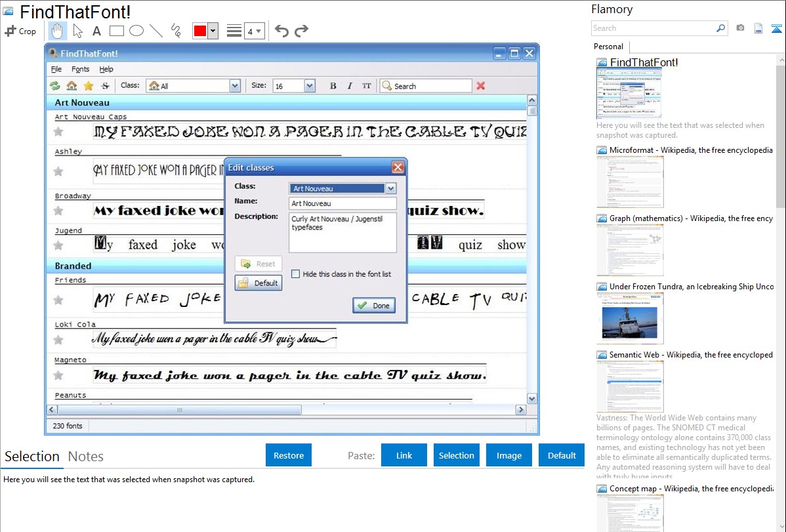Undo the last annotation
The width and height of the screenshot is (786, 532).
coord(281,31)
